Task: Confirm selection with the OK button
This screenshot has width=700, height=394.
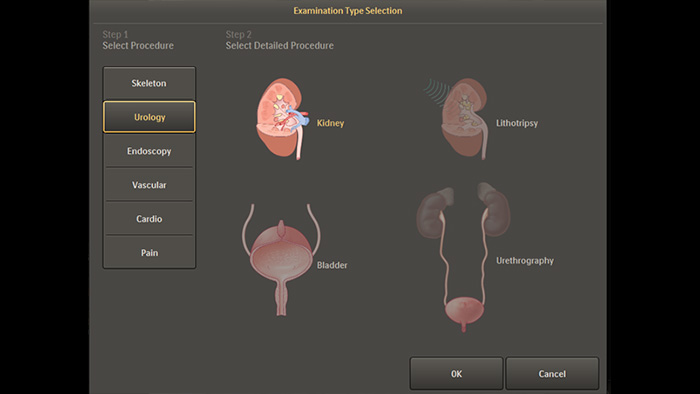Action: coord(456,374)
